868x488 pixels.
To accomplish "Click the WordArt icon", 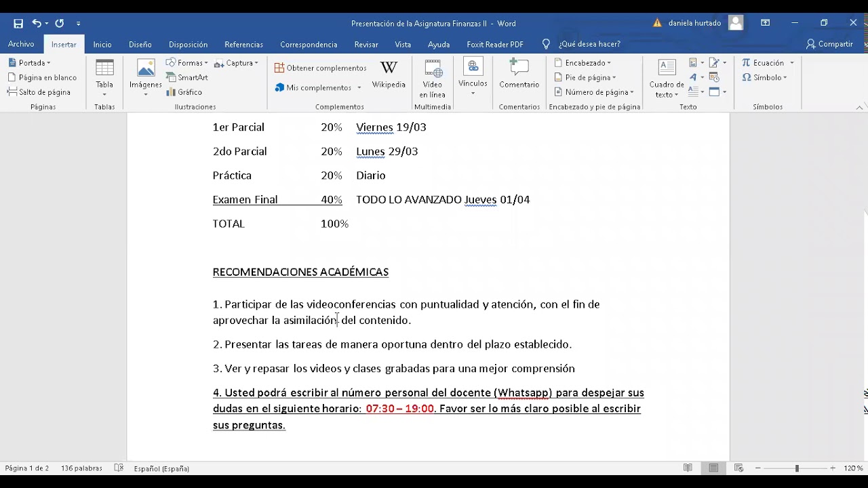I will click(x=696, y=77).
